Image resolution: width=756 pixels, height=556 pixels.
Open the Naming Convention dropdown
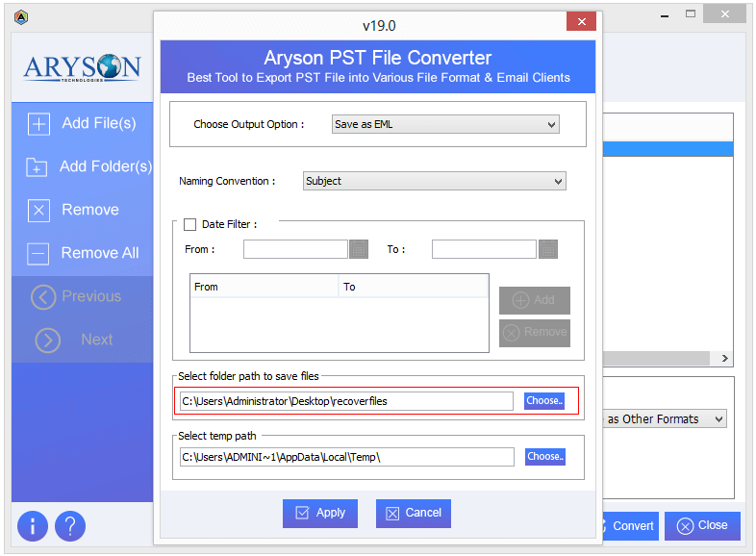[435, 181]
